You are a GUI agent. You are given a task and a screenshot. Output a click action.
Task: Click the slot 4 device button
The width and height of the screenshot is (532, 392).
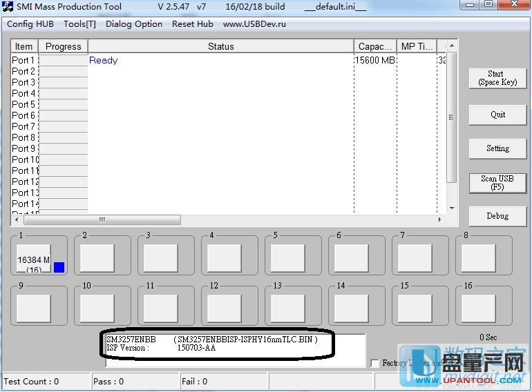(x=225, y=259)
